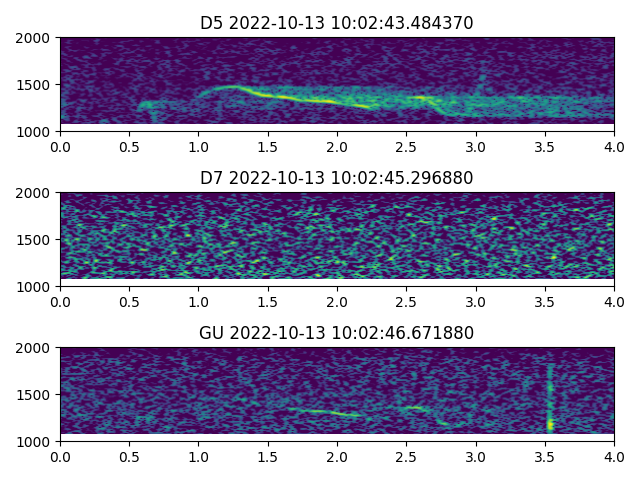Click the 0.0 x-axis tick under D5 plot
The height and width of the screenshot is (480, 640).
60,146
